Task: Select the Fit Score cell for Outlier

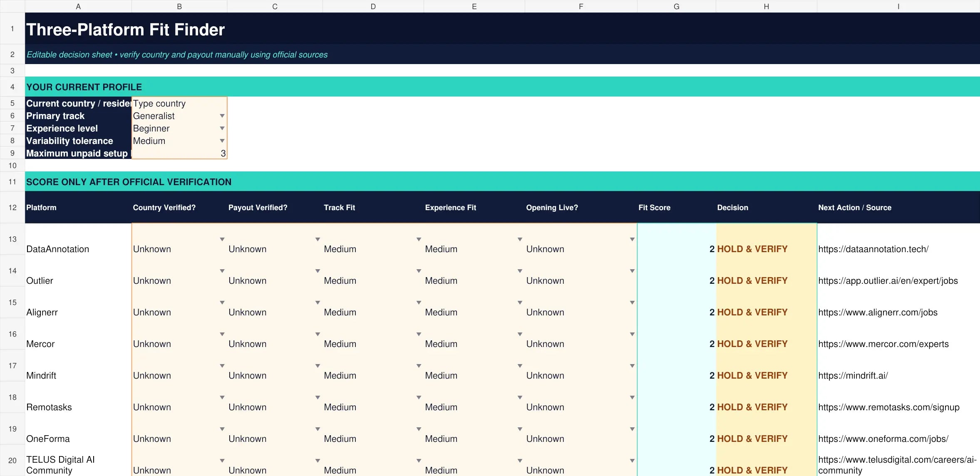Action: 677,271
